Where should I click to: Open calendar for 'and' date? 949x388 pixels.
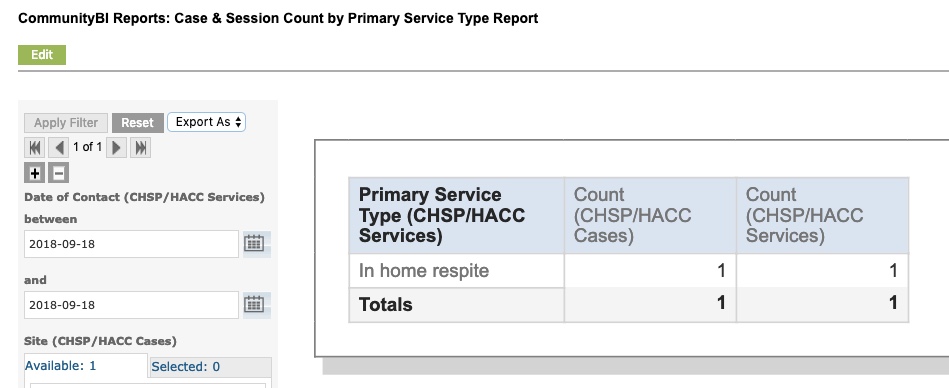point(254,304)
